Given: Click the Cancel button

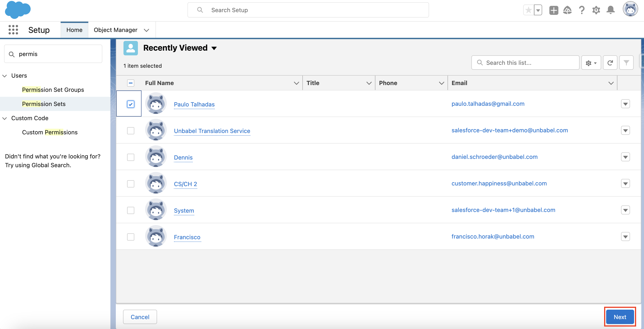Looking at the screenshot, I should click(140, 317).
